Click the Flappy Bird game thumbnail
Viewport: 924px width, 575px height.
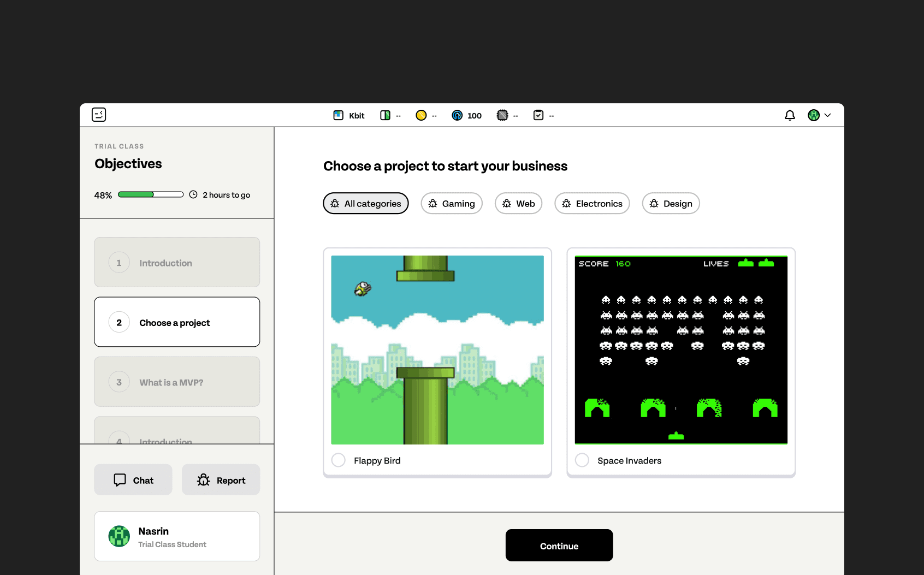tap(437, 350)
